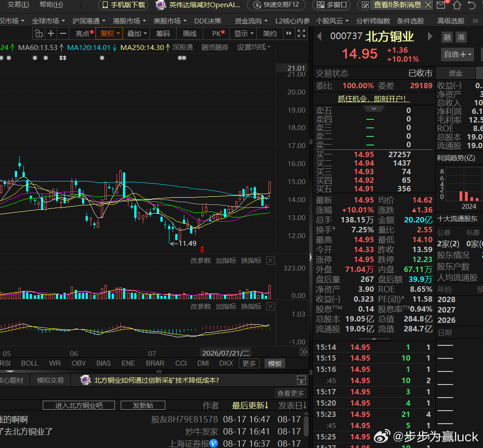This screenshot has width=483, height=448.
Task: Click 进入北方铜业吧 button
Action: [79, 406]
